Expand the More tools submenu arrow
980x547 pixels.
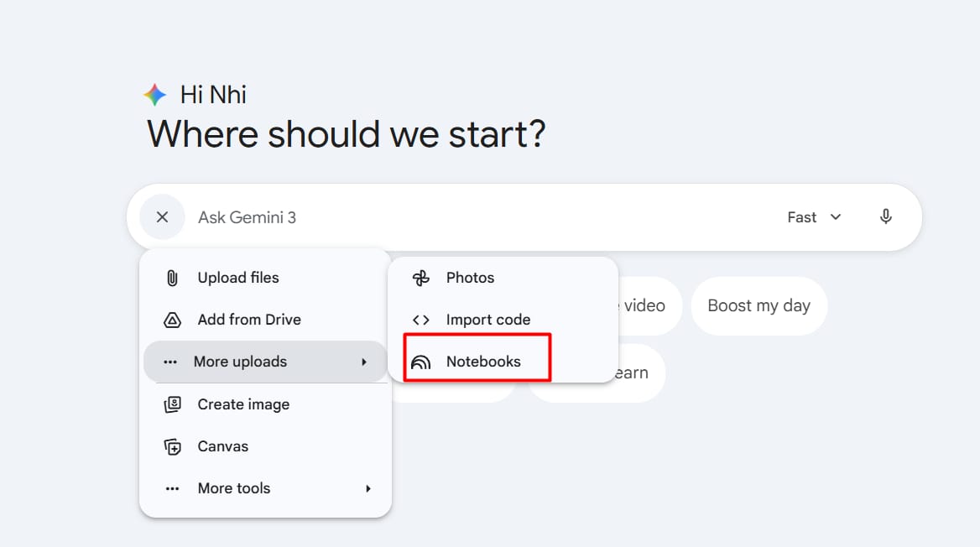[367, 487]
